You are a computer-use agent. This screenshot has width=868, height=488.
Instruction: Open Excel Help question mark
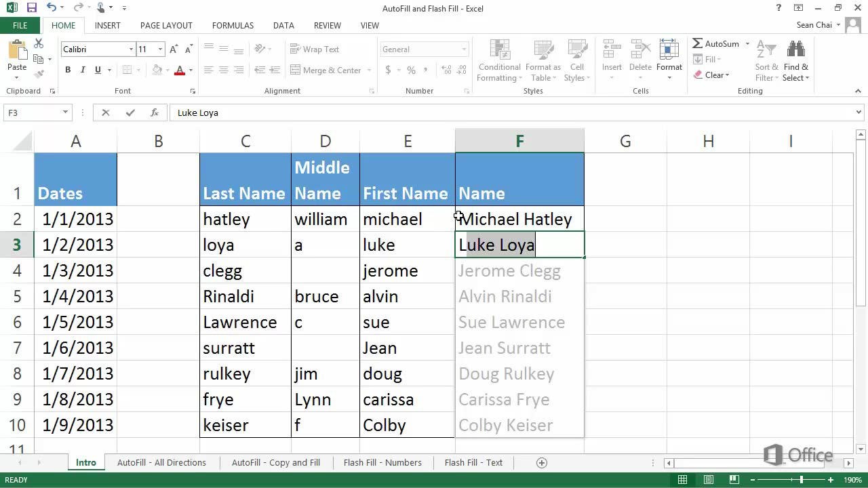[x=778, y=8]
